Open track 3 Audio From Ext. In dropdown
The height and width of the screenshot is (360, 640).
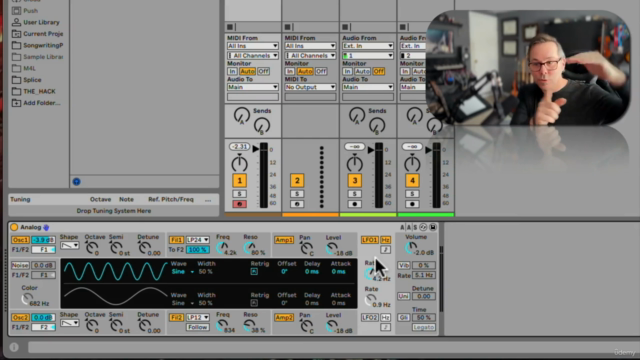coord(368,46)
